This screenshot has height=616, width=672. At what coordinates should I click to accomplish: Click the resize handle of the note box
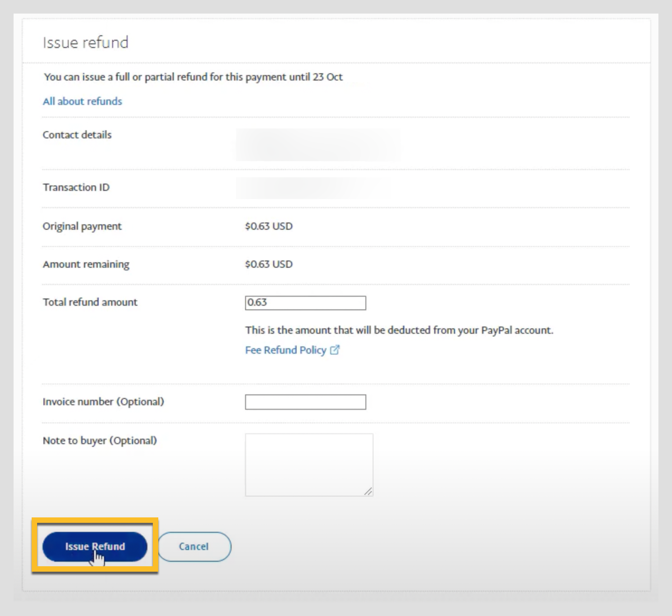point(369,492)
